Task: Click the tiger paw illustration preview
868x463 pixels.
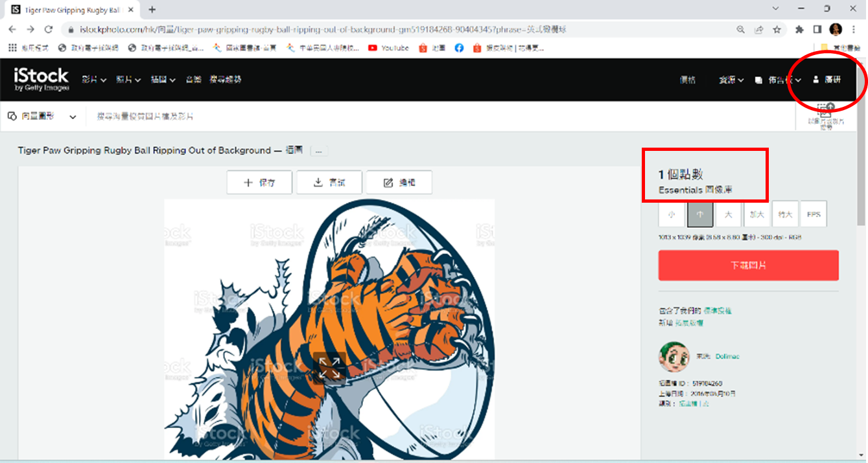Action: coord(329,330)
